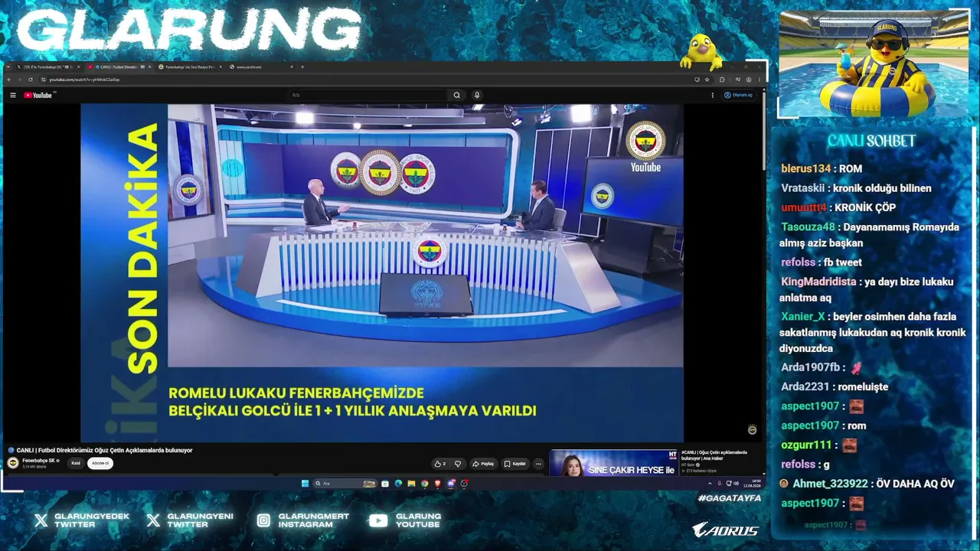Click the Paylaş share button
Image resolution: width=980 pixels, height=551 pixels.
tap(483, 464)
